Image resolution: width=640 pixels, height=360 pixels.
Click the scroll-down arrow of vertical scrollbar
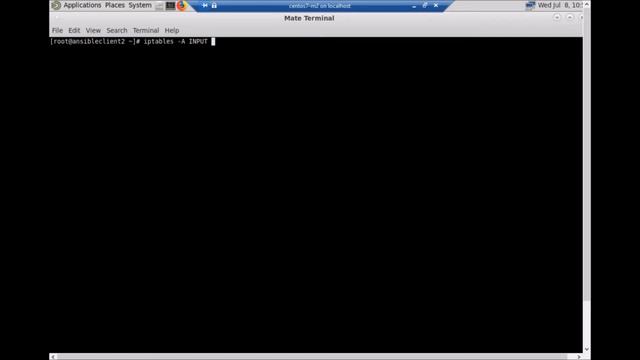click(587, 349)
